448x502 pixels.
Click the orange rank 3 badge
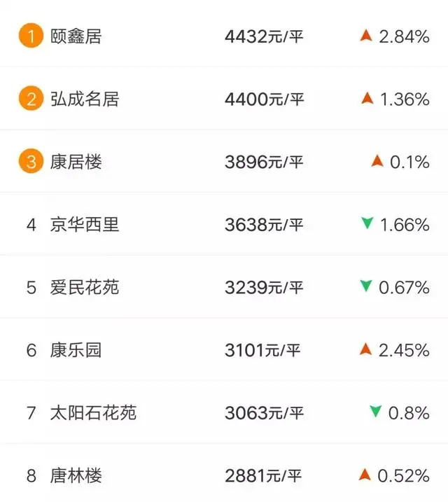click(x=31, y=161)
